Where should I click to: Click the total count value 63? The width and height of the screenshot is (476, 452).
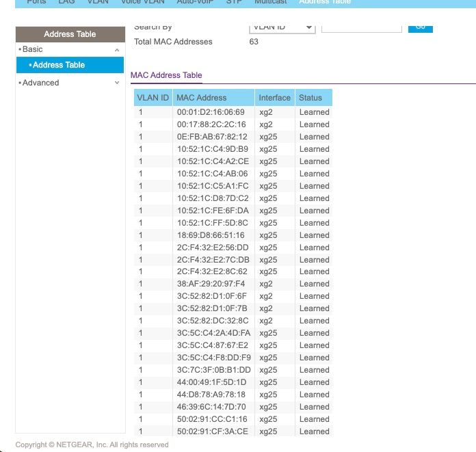(254, 42)
